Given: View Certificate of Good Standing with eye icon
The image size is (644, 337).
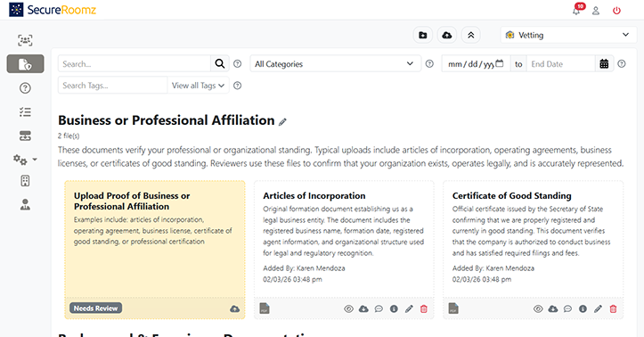Looking at the screenshot, I should click(x=538, y=308).
